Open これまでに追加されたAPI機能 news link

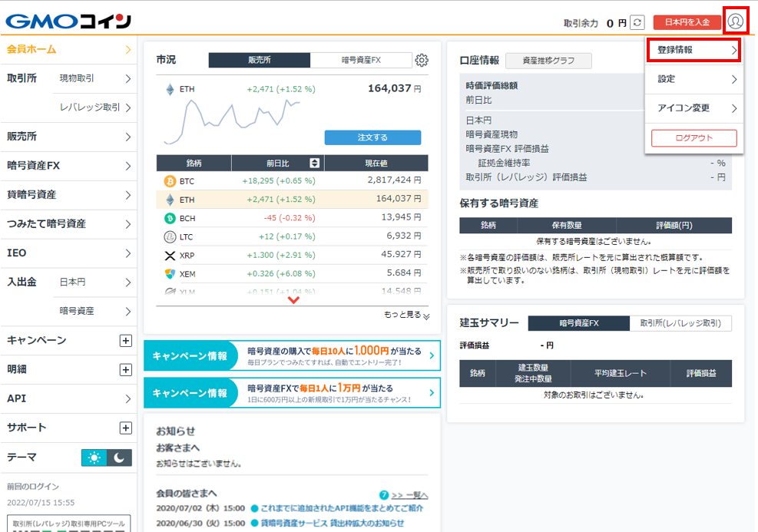(342, 508)
